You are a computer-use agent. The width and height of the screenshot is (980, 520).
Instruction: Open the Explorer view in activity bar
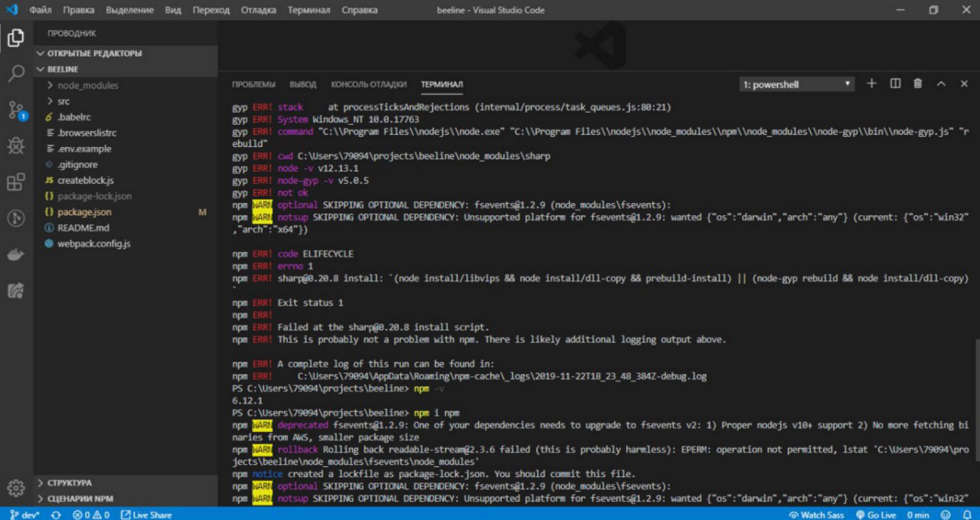pos(15,38)
